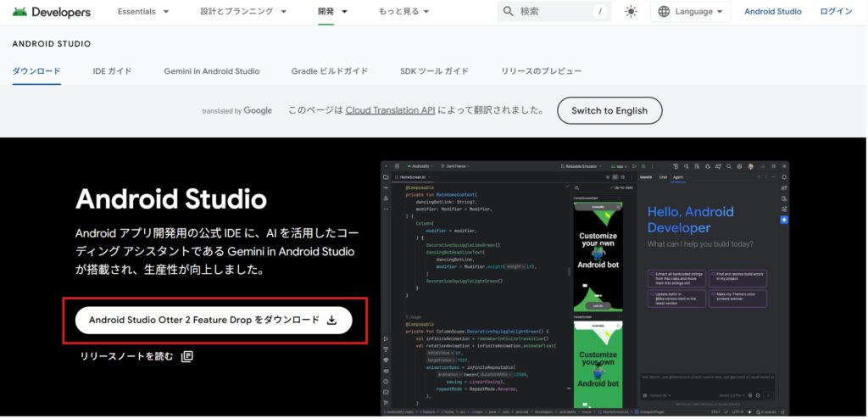868x419 pixels.
Task: Click the ANDROID STUDIO section heading
Action: pyautogui.click(x=52, y=44)
